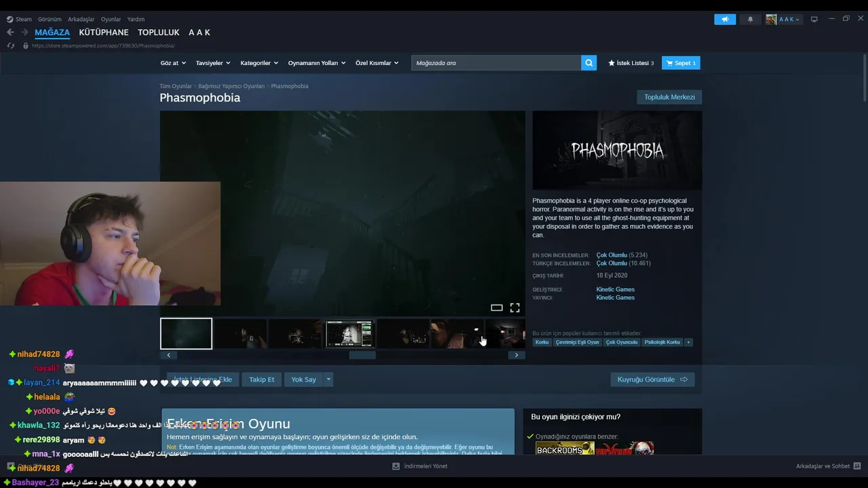Image resolution: width=868 pixels, height=488 pixels.
Task: Expand the Tavsiyeler dropdown
Action: tap(213, 63)
